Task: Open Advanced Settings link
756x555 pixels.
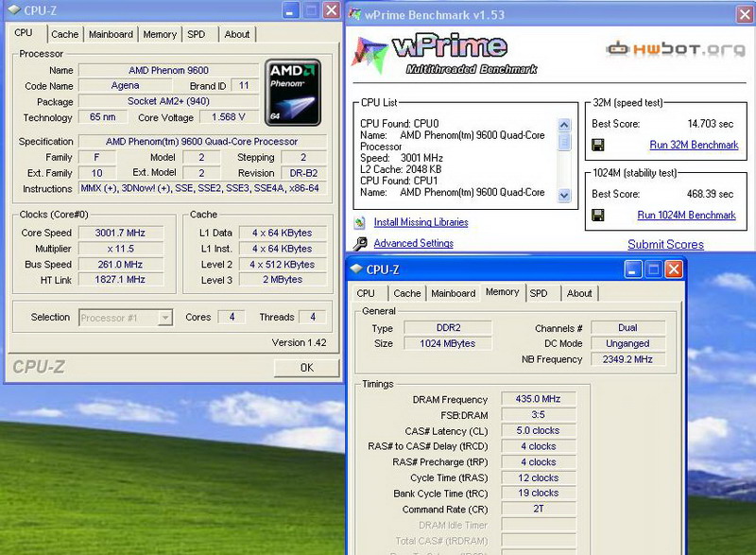Action: click(x=414, y=244)
